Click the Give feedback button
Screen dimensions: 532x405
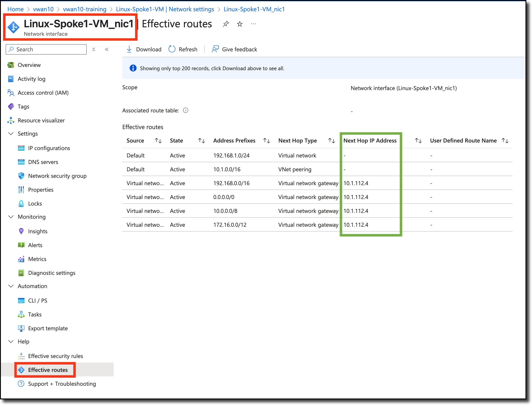[x=234, y=49]
